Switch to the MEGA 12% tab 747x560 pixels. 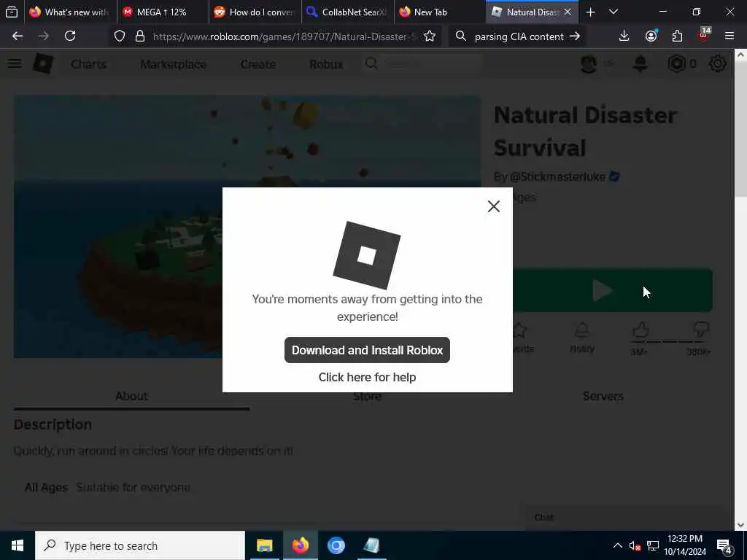pos(162,12)
